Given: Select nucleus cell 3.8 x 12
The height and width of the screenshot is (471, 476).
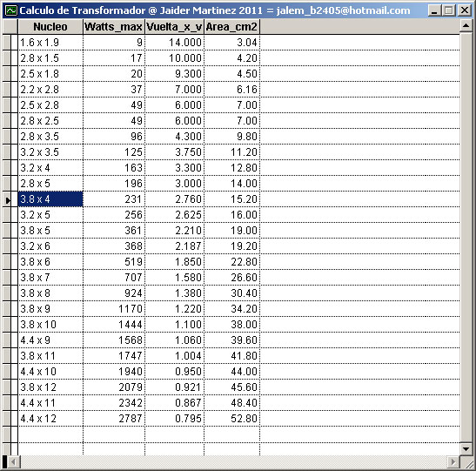Looking at the screenshot, I should point(50,387).
